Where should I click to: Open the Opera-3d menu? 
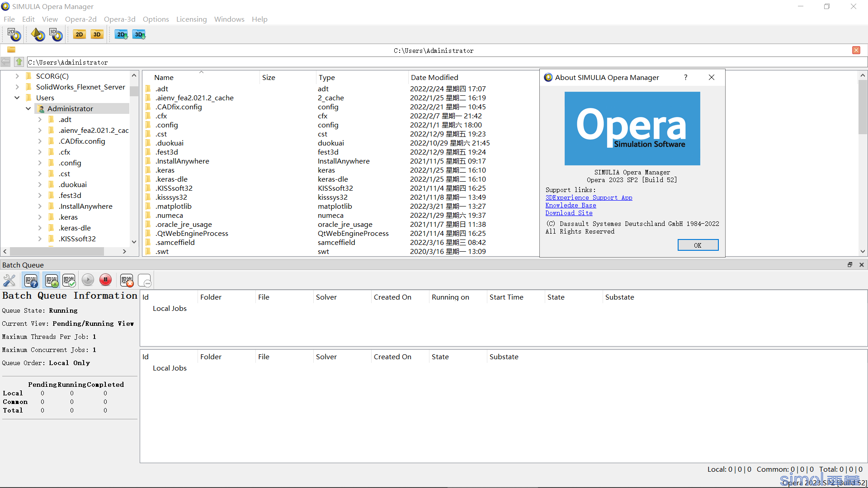[x=120, y=19]
